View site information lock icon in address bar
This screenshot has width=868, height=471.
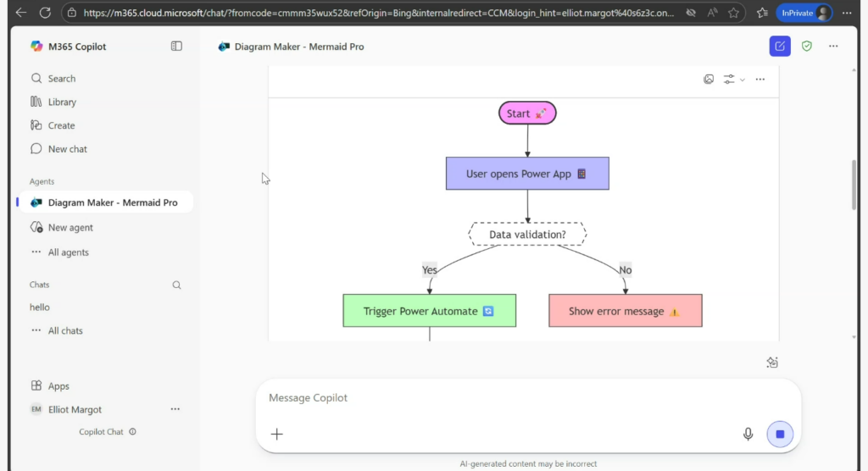(72, 13)
